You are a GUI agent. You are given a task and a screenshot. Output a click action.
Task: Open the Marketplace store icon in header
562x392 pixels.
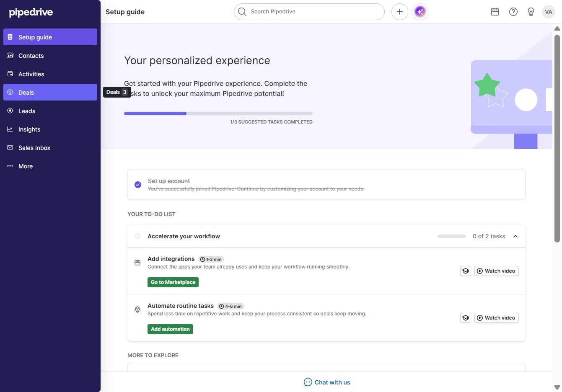495,12
